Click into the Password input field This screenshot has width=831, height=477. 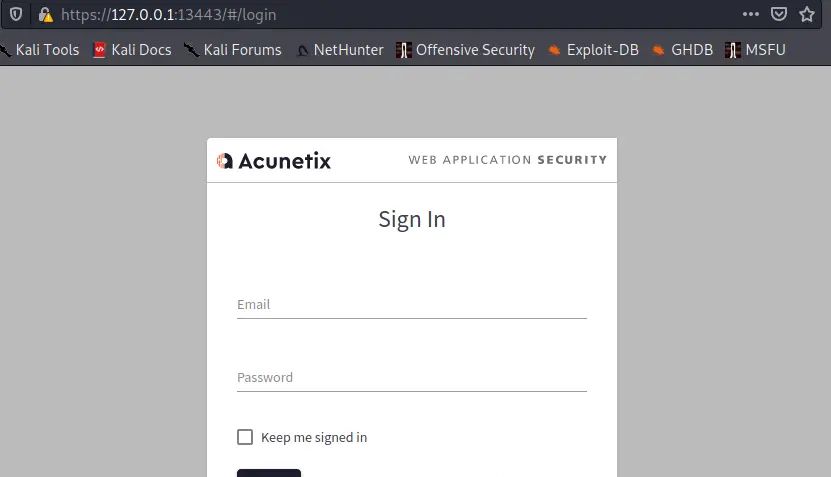coord(411,378)
